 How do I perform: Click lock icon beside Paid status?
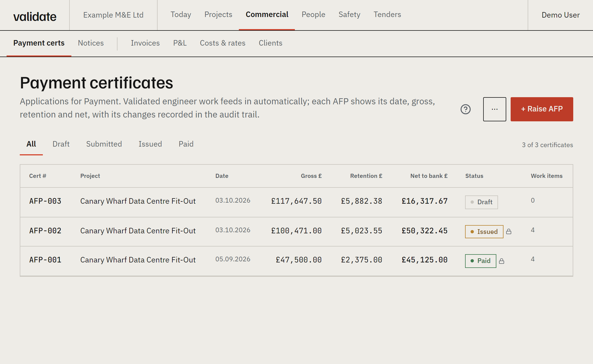[502, 261]
